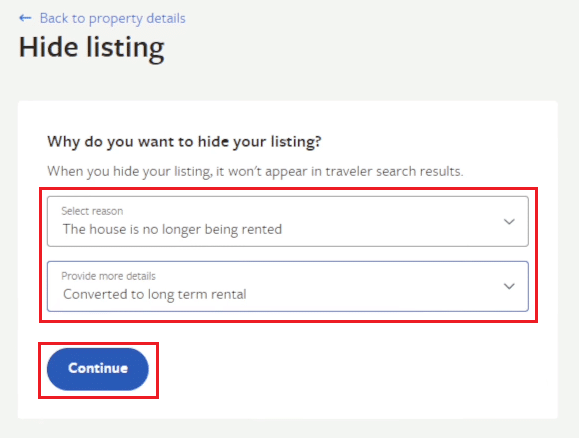Click 'long term rental' in details dropdown
Image resolution: width=579 pixels, height=438 pixels.
point(197,294)
